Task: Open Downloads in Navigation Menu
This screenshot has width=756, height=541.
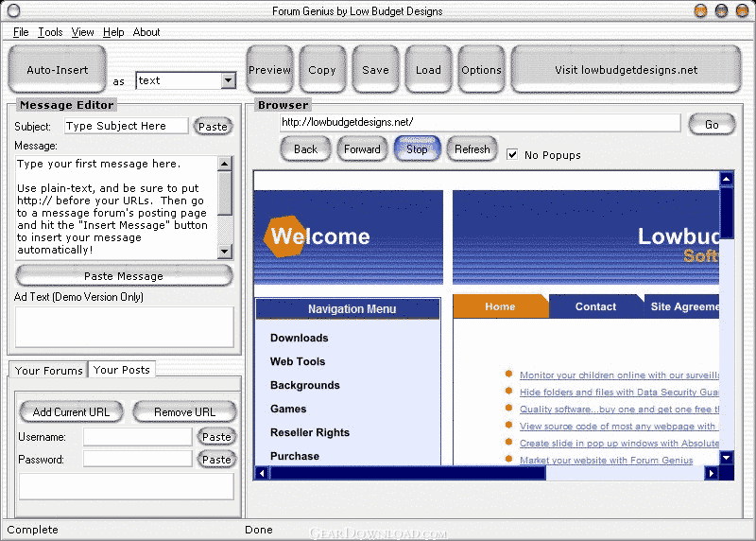Action: pos(299,338)
